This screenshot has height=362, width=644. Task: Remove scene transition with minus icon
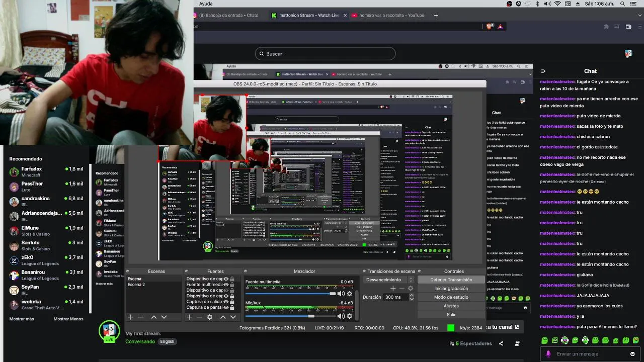pyautogui.click(x=401, y=288)
